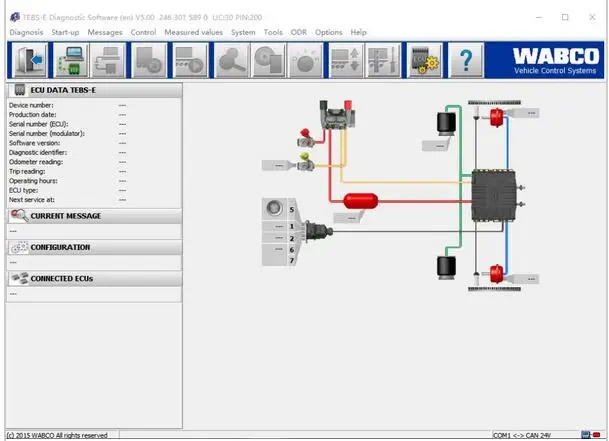609x441 pixels.
Task: Open the Tools menu
Action: (x=273, y=32)
